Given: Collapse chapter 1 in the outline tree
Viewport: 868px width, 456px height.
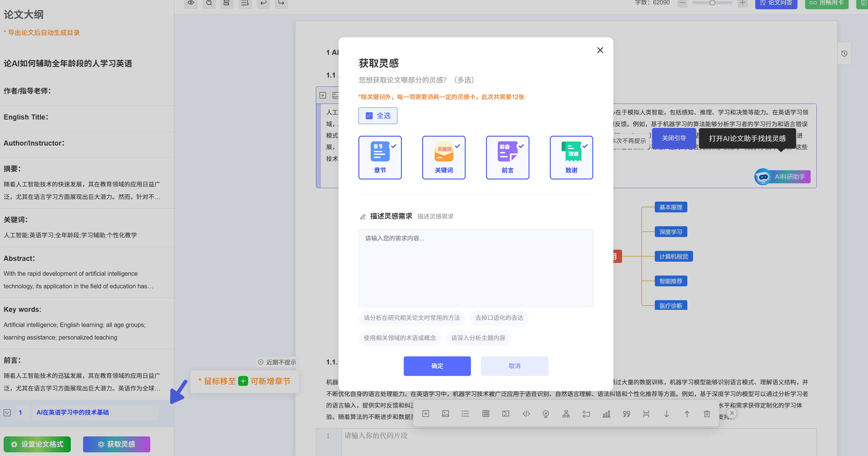Looking at the screenshot, I should tap(7, 413).
